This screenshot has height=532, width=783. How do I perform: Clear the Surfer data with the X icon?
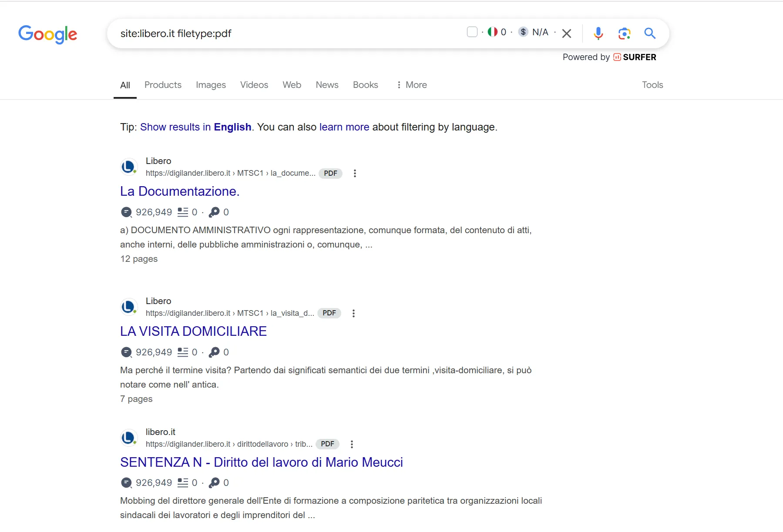coord(567,33)
